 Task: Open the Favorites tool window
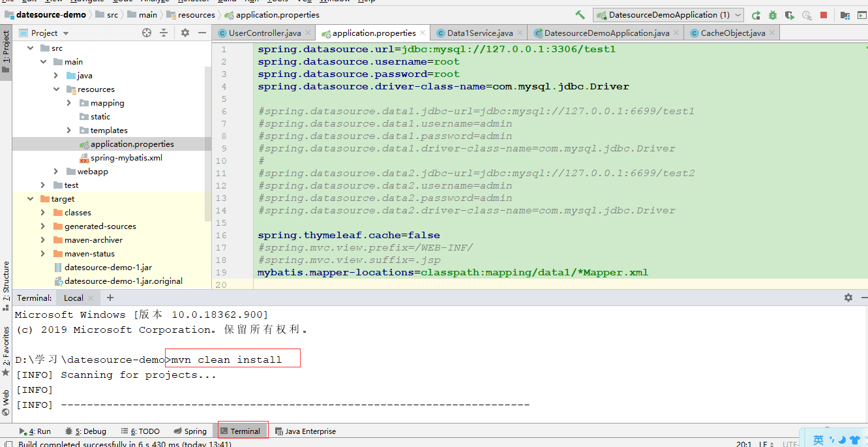[6, 344]
